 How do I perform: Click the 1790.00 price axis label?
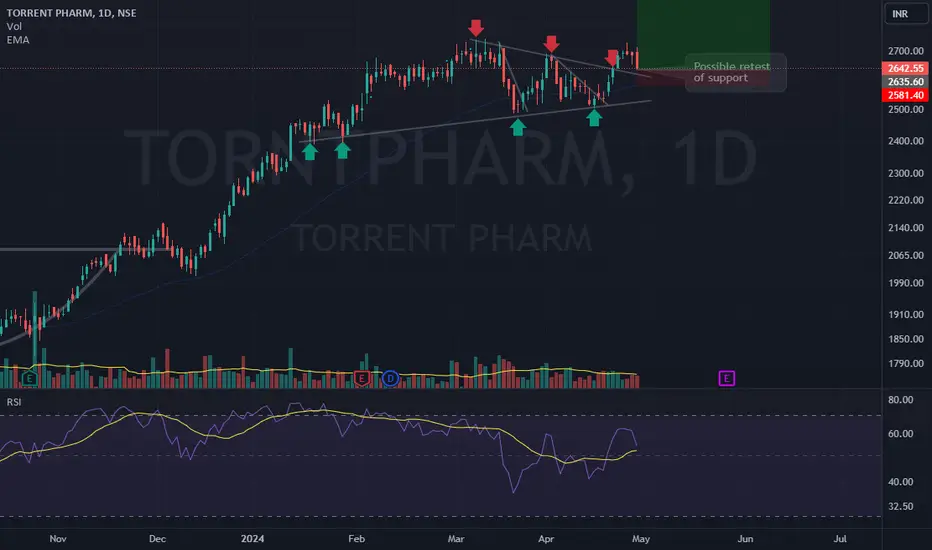tap(905, 363)
